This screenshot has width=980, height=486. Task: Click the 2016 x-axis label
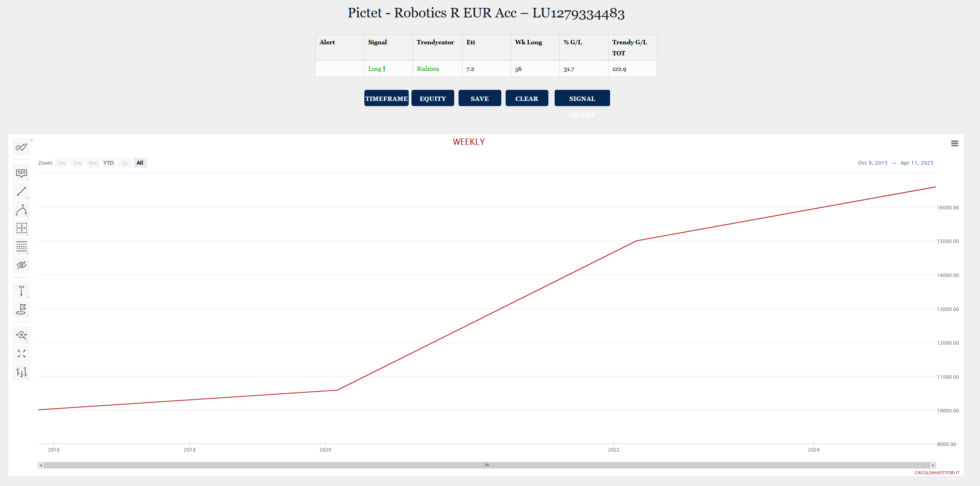tap(54, 450)
